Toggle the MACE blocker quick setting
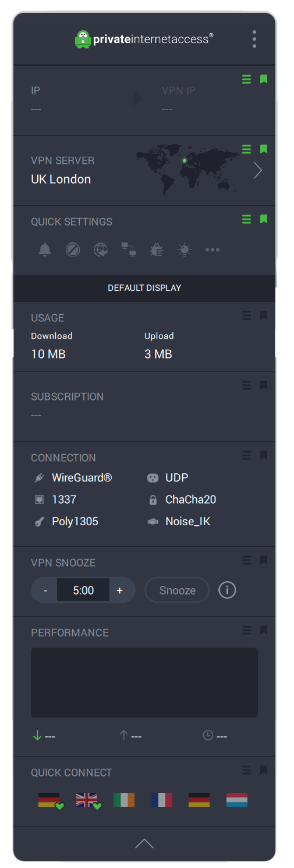The image size is (294, 868). (x=73, y=250)
